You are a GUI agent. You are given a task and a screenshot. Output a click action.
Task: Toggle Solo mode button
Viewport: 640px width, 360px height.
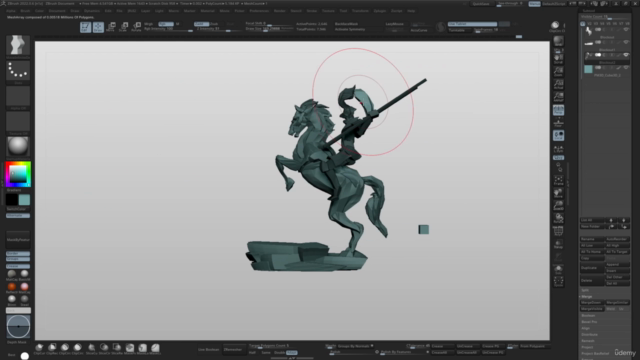[x=558, y=269]
